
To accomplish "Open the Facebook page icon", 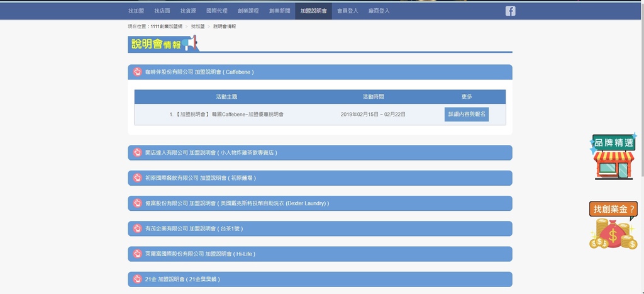I will pos(510,11).
